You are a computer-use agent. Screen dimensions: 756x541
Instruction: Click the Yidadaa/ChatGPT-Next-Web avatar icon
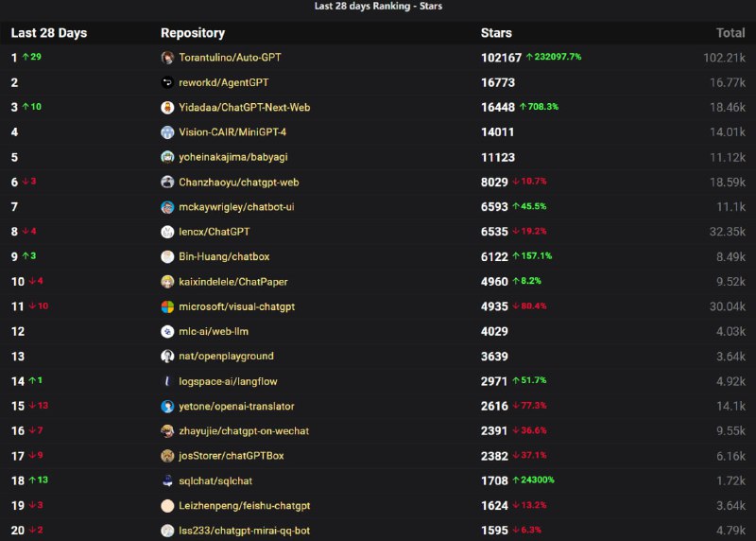coord(167,108)
